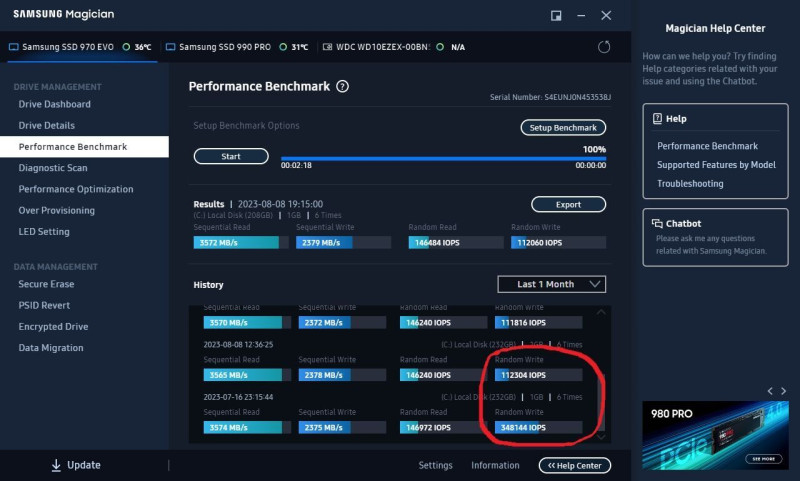
Task: Click the next banner arrow icon
Action: (784, 391)
